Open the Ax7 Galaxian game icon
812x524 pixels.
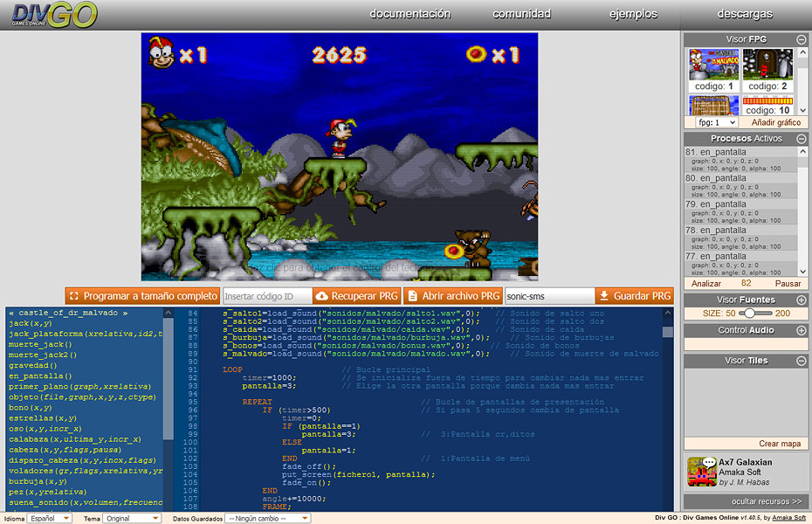(x=702, y=472)
